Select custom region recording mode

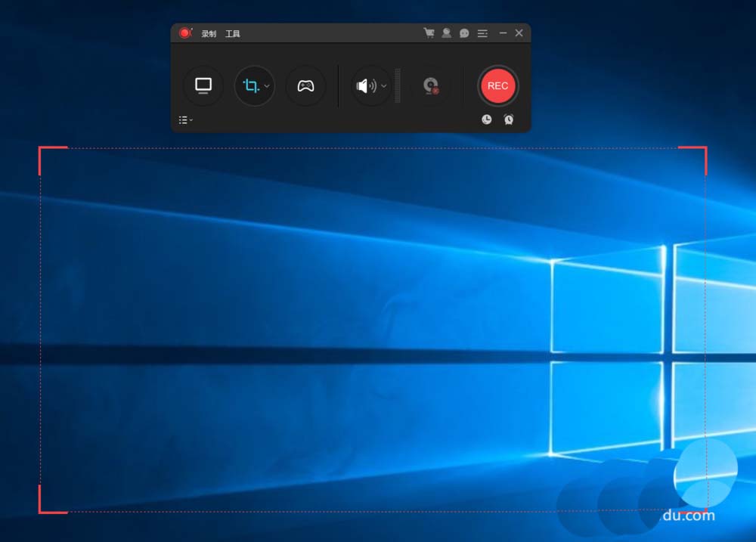[x=251, y=86]
